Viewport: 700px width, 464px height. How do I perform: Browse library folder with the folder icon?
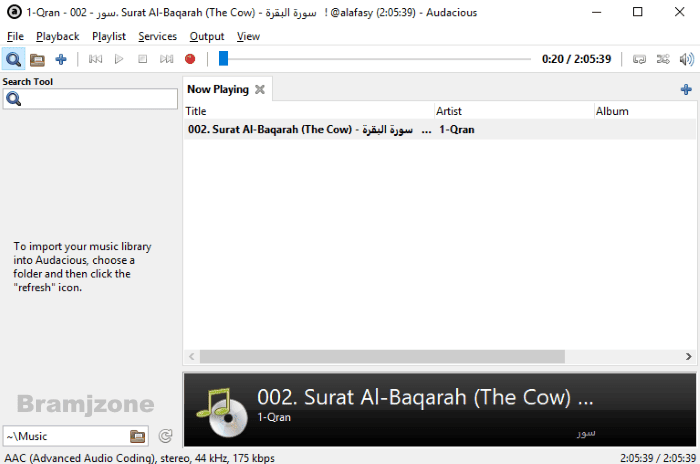coord(138,436)
